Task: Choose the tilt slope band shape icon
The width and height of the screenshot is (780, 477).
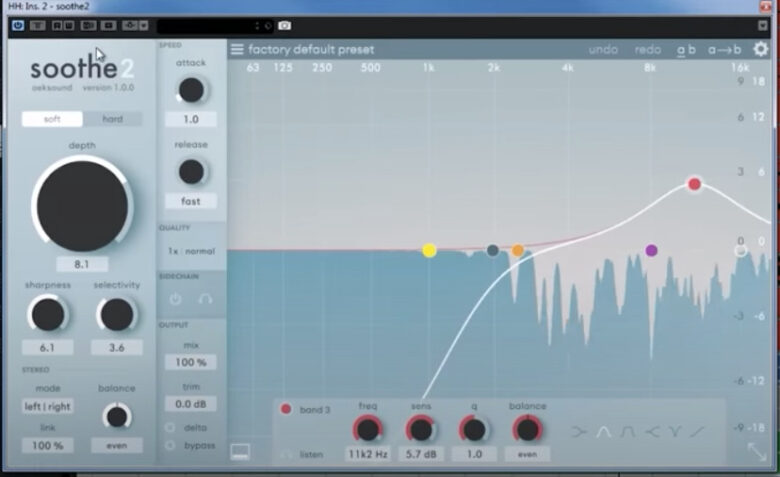Action: [x=698, y=432]
